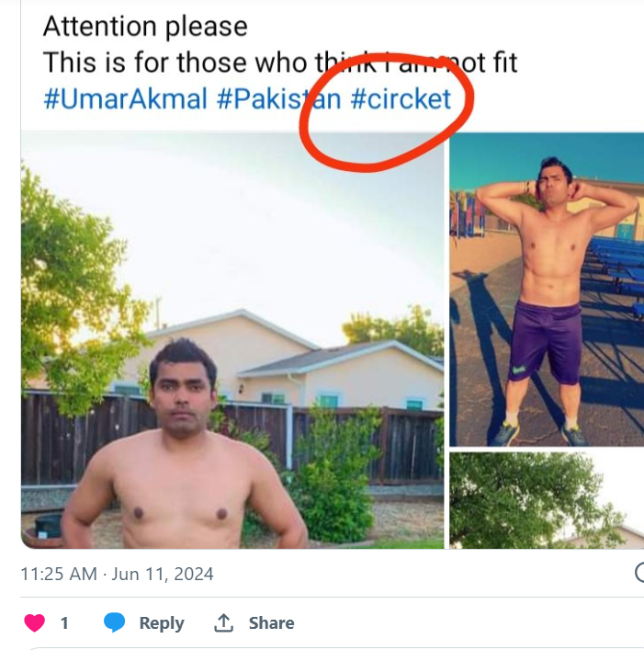The width and height of the screenshot is (644, 650).
Task: Click the share upload arrow icon
Action: pyautogui.click(x=223, y=622)
